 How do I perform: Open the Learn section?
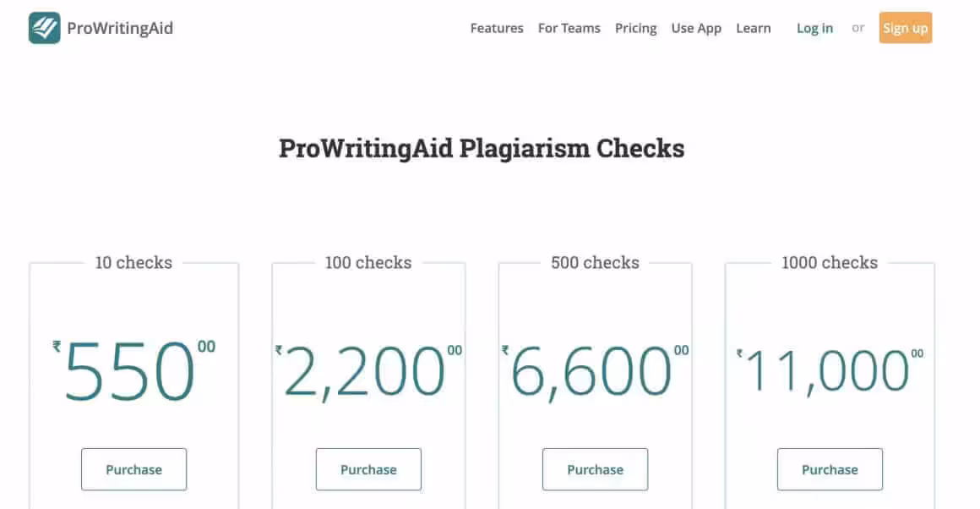[753, 28]
